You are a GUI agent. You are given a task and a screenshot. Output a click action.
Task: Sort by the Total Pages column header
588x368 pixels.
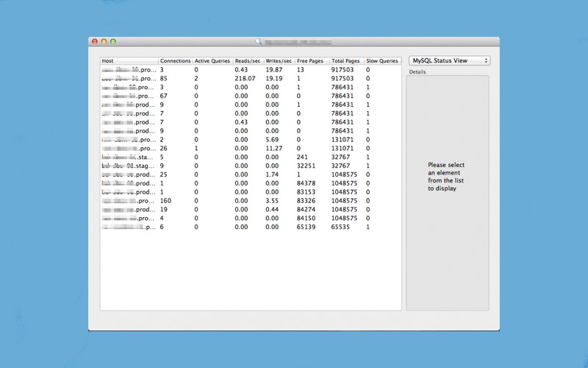(346, 61)
